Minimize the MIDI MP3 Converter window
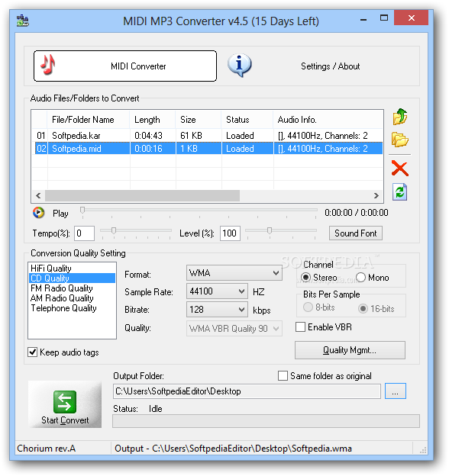 (363, 19)
